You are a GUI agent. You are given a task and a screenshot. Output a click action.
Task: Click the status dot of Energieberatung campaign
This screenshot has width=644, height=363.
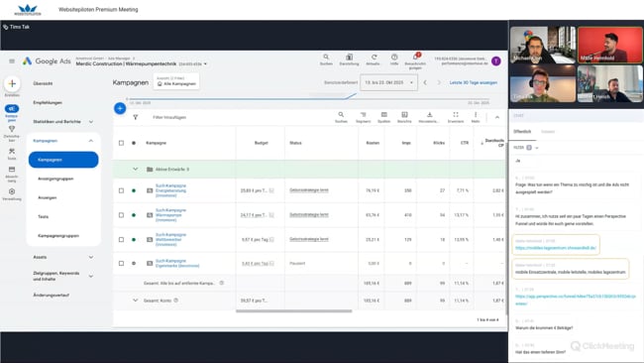tap(134, 190)
